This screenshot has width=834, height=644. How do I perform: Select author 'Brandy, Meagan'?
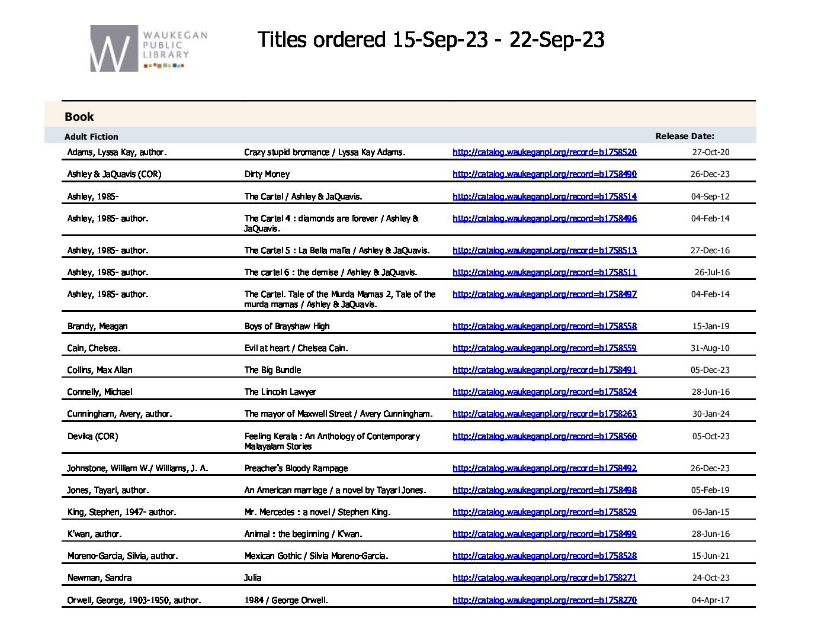click(x=97, y=326)
